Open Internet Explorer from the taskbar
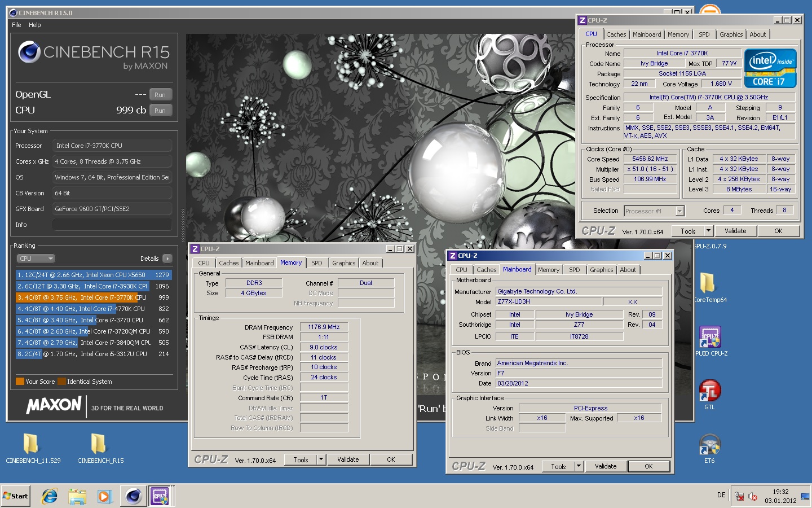Screen dimensions: 812x508 coord(50,496)
